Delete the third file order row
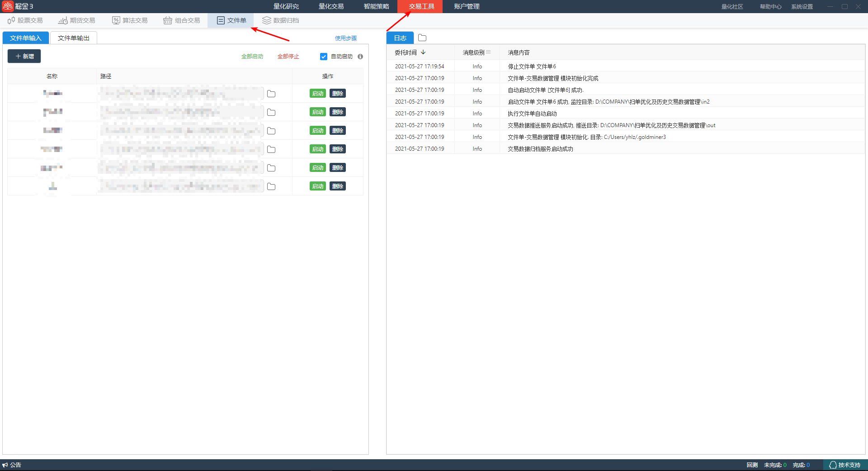 338,131
